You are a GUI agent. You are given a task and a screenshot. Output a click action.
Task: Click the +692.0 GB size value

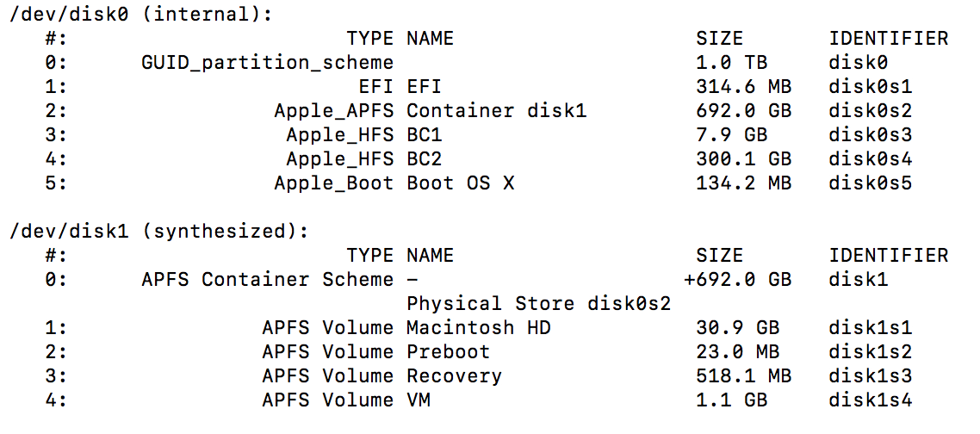pos(737,279)
